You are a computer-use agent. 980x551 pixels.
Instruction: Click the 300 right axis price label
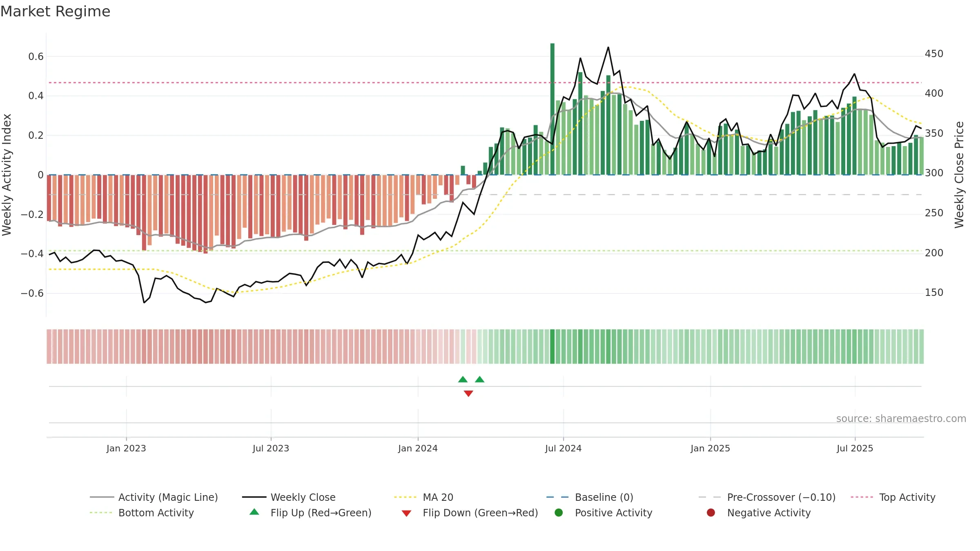tap(934, 173)
